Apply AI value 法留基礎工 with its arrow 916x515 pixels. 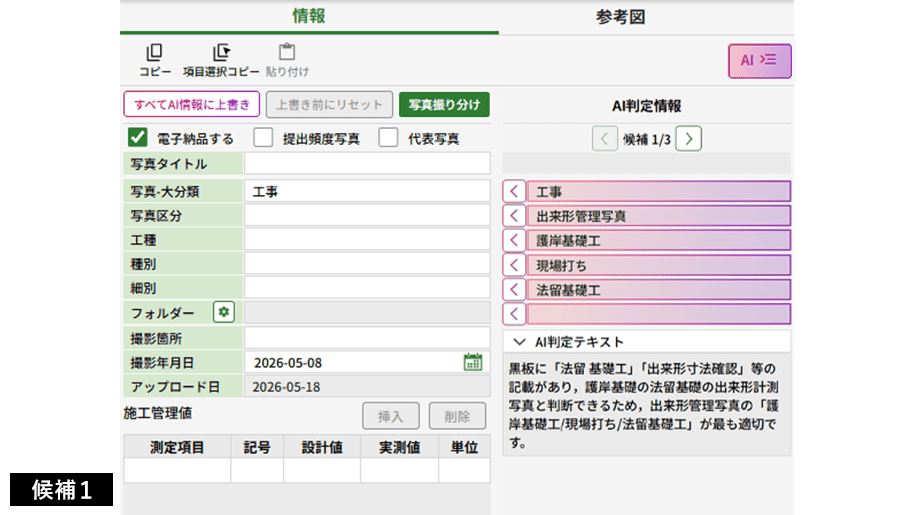pyautogui.click(x=514, y=290)
